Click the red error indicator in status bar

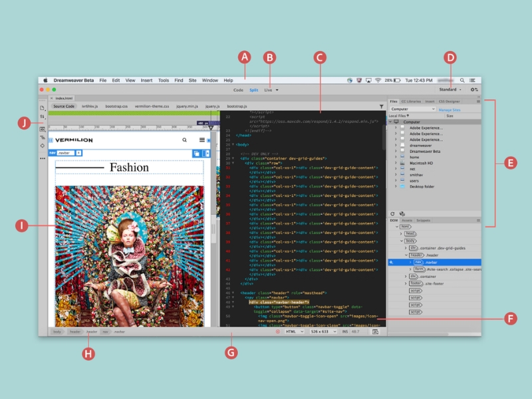pyautogui.click(x=278, y=331)
